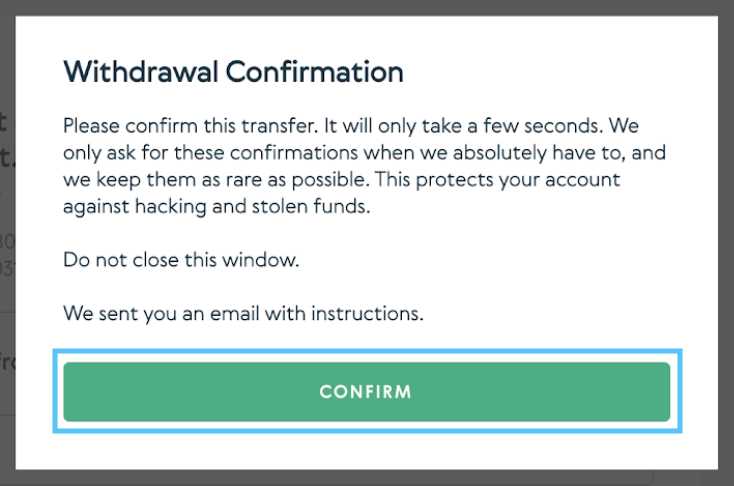Click the word "Withdrawal" in the title
The width and height of the screenshot is (734, 486).
coord(141,72)
